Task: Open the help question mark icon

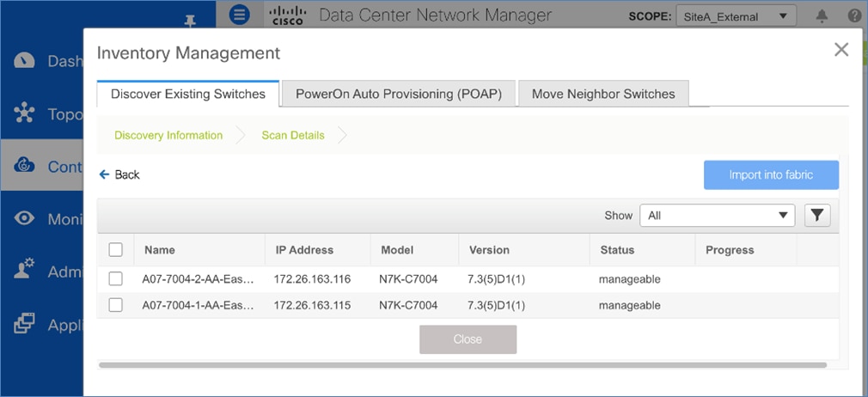Action: [x=854, y=16]
